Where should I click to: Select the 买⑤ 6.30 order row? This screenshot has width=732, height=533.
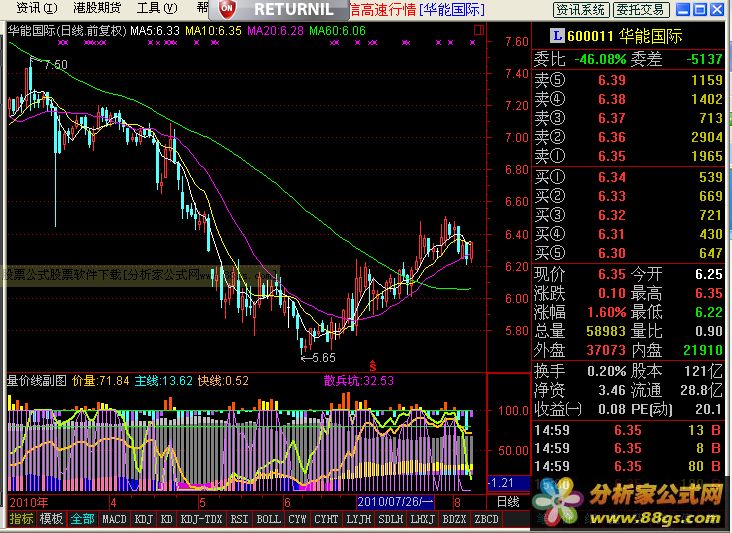(x=628, y=253)
